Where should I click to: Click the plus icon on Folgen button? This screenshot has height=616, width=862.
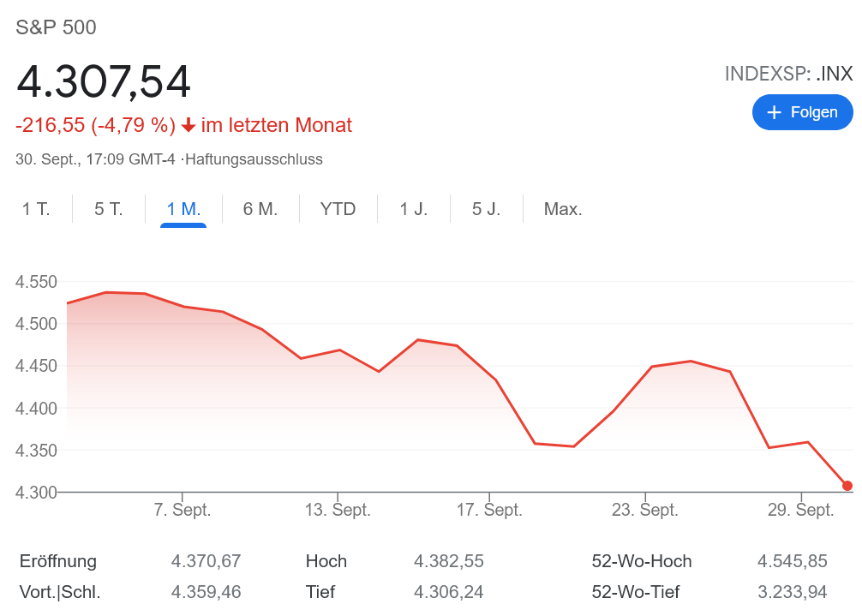[x=775, y=112]
